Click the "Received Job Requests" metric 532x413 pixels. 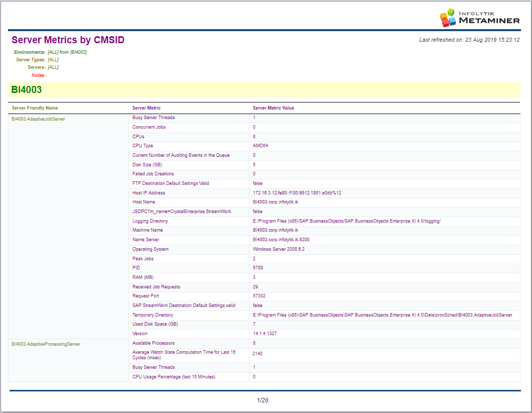156,287
